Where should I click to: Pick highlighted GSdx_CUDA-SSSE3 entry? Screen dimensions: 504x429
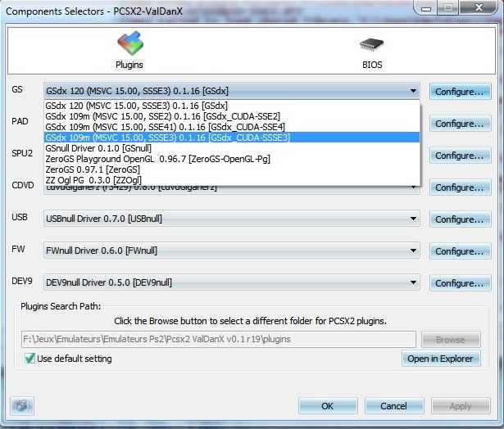coord(232,138)
